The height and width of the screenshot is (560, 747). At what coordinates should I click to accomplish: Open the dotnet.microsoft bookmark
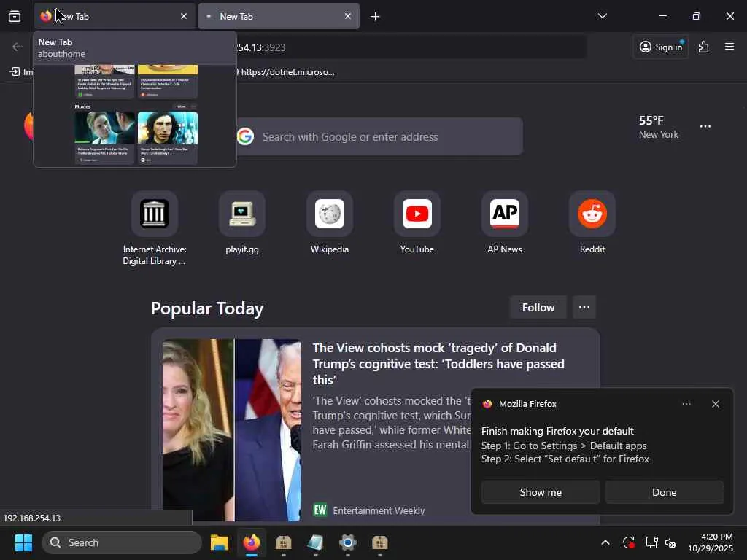(x=286, y=72)
